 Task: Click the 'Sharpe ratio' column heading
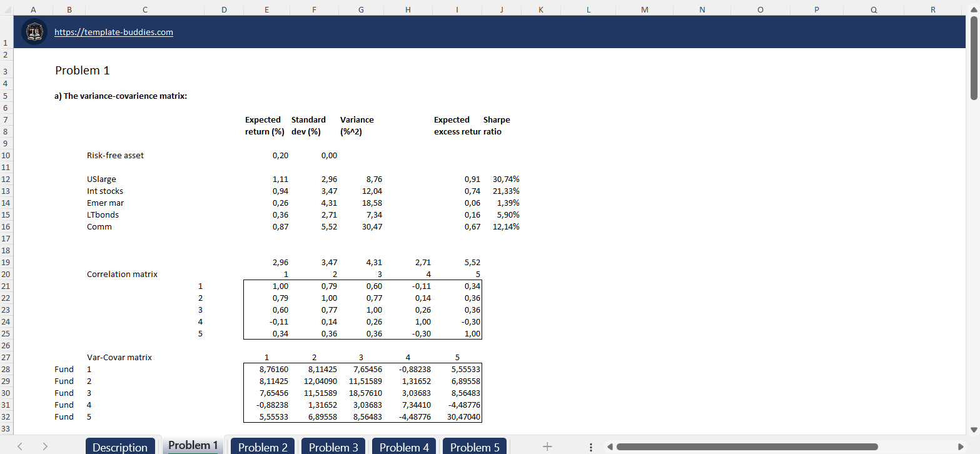pyautogui.click(x=497, y=126)
